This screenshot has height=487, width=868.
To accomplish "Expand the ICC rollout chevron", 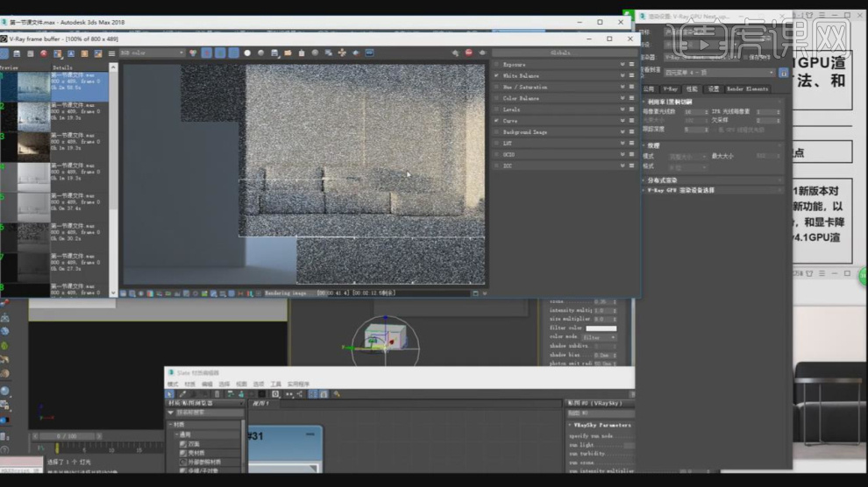I will [x=623, y=166].
